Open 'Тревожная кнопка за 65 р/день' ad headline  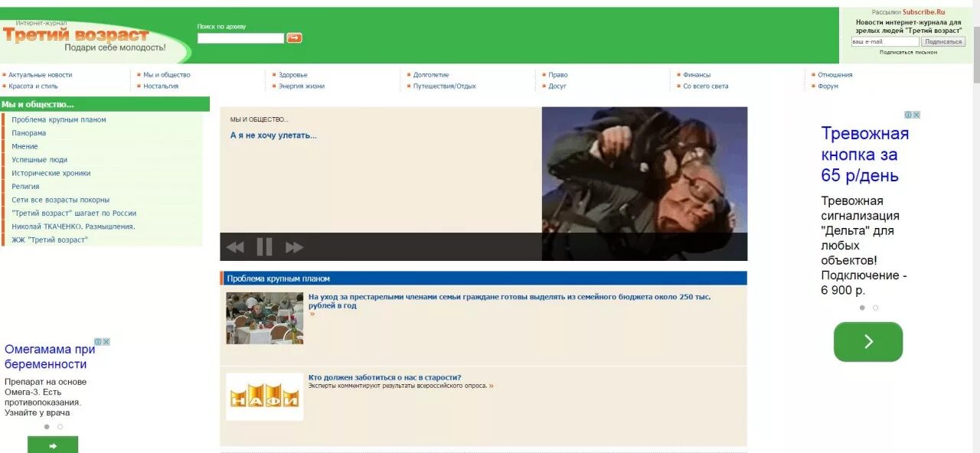(865, 155)
